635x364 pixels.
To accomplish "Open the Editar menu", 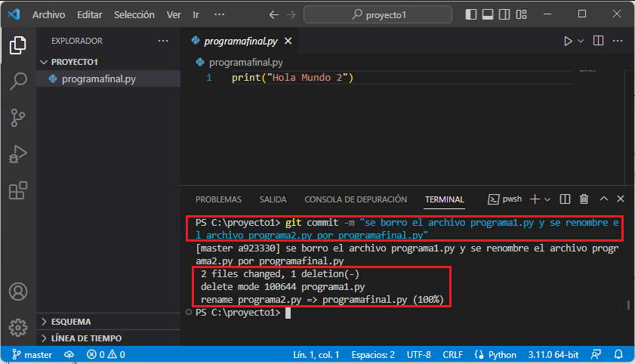I will coord(90,14).
